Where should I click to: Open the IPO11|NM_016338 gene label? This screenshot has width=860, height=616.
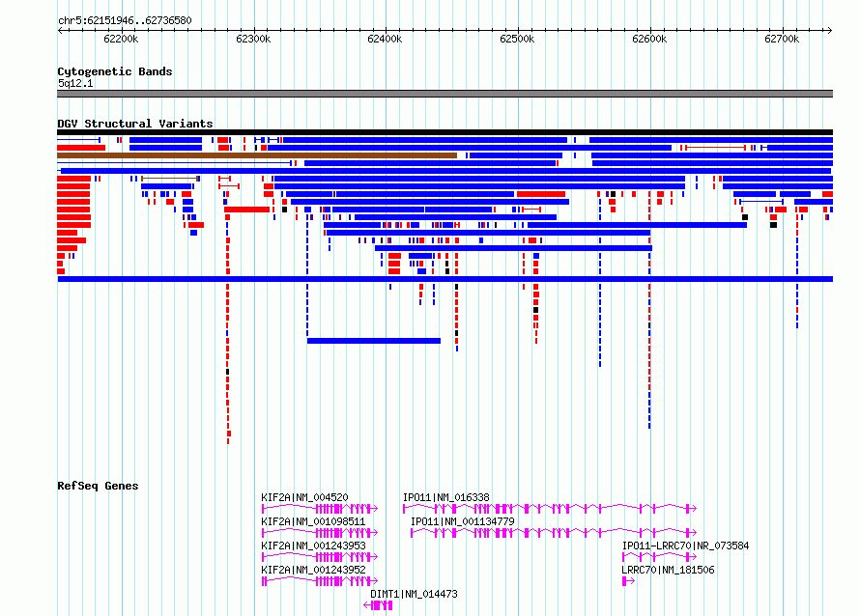pyautogui.click(x=445, y=497)
